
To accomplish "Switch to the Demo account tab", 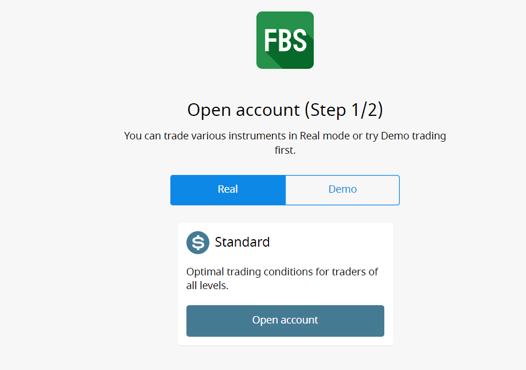I will (x=343, y=190).
